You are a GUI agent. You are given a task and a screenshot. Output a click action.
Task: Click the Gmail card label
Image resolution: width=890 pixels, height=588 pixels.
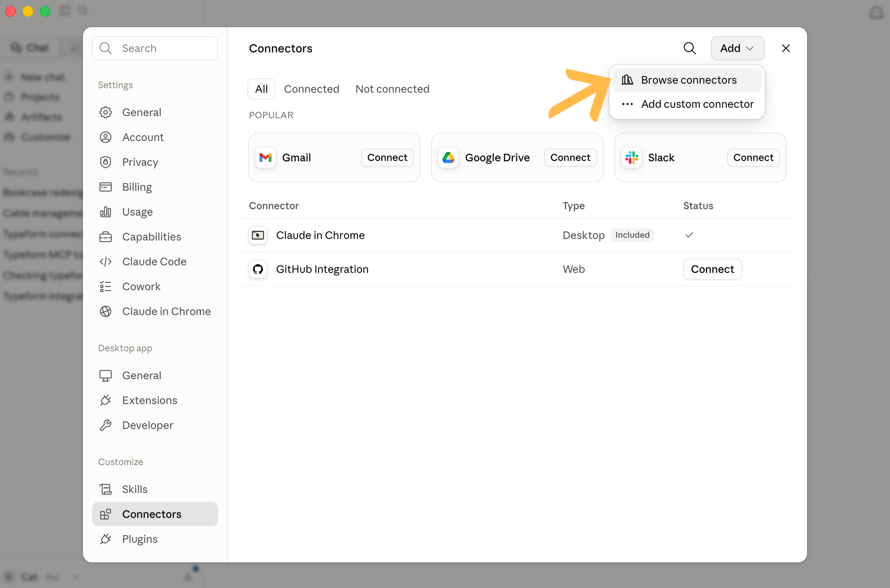[x=296, y=158]
